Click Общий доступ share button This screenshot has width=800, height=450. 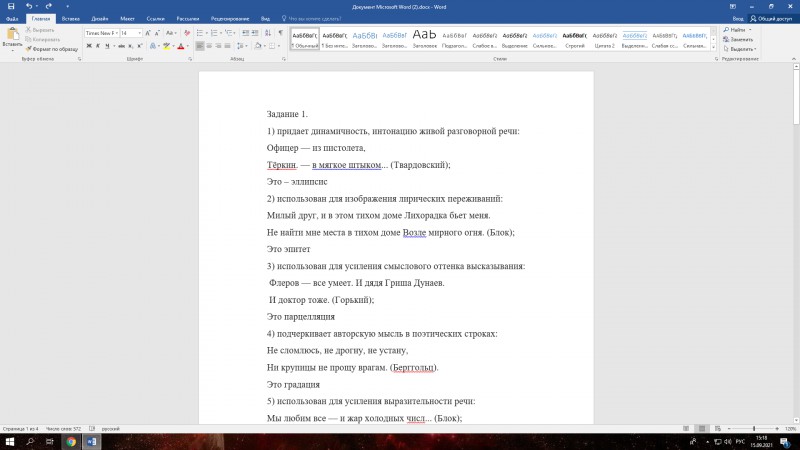click(x=771, y=18)
